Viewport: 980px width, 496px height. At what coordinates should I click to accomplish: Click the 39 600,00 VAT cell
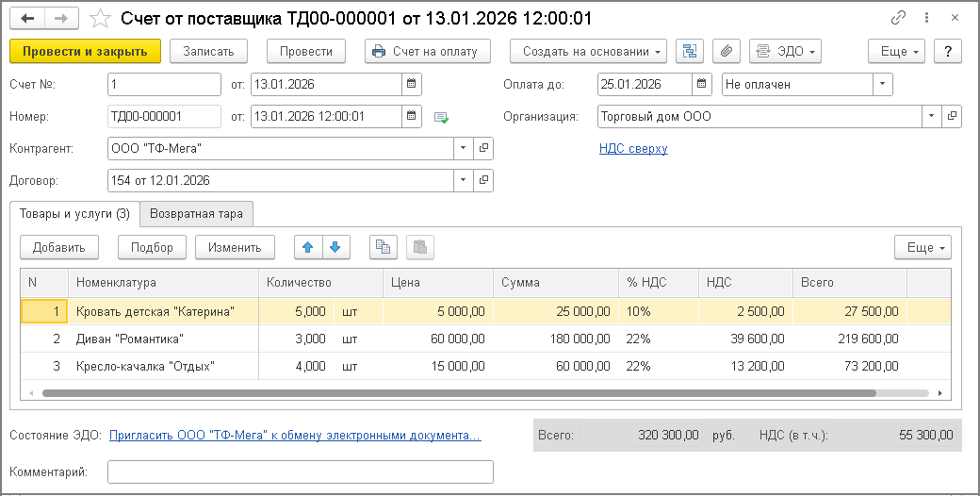745,339
